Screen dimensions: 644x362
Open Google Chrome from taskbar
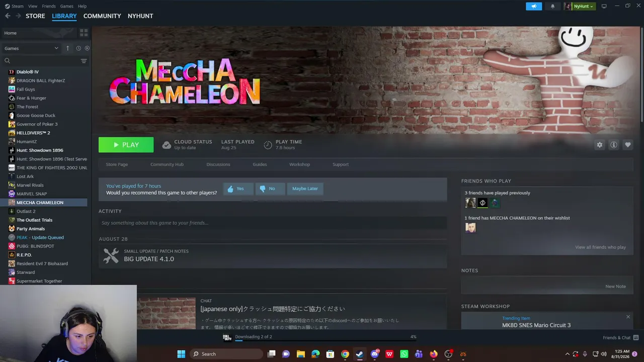[345, 354]
